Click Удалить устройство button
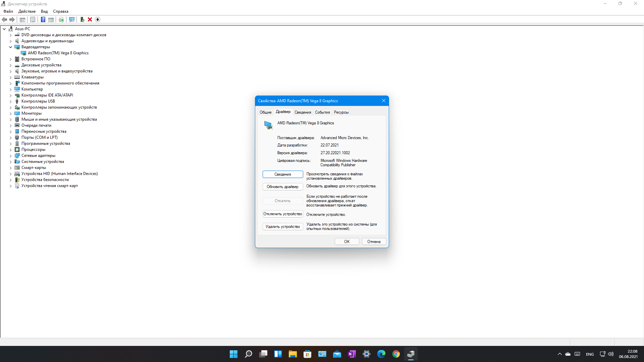Screen dimensions: 644x362 click(283, 227)
